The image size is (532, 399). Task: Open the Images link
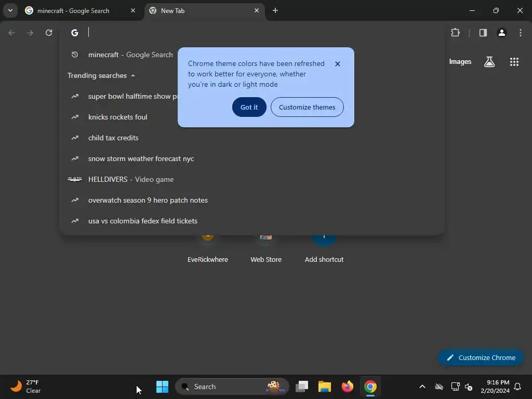460,61
